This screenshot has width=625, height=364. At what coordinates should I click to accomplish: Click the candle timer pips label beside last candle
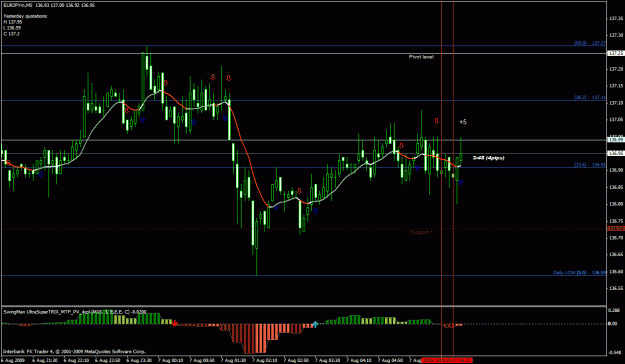[488, 158]
